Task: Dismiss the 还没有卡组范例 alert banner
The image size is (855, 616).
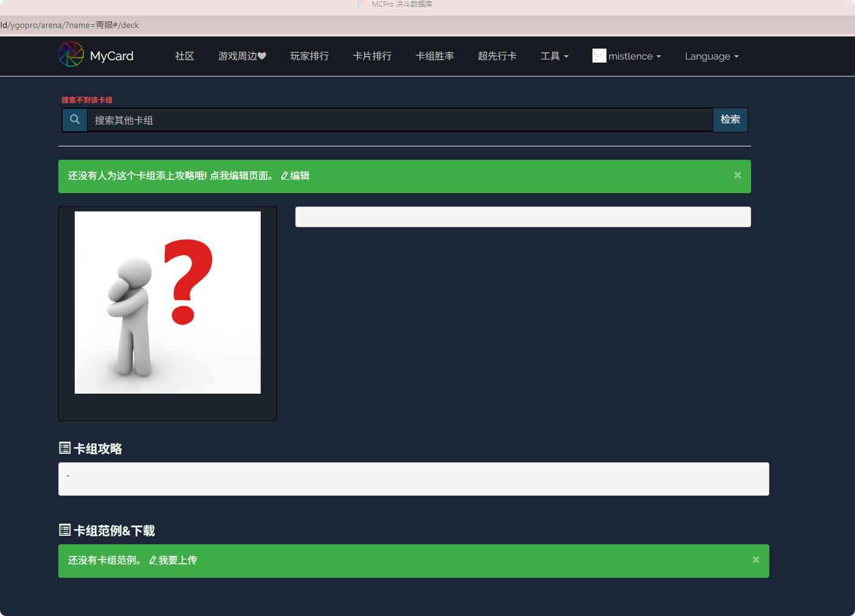Action: tap(756, 560)
